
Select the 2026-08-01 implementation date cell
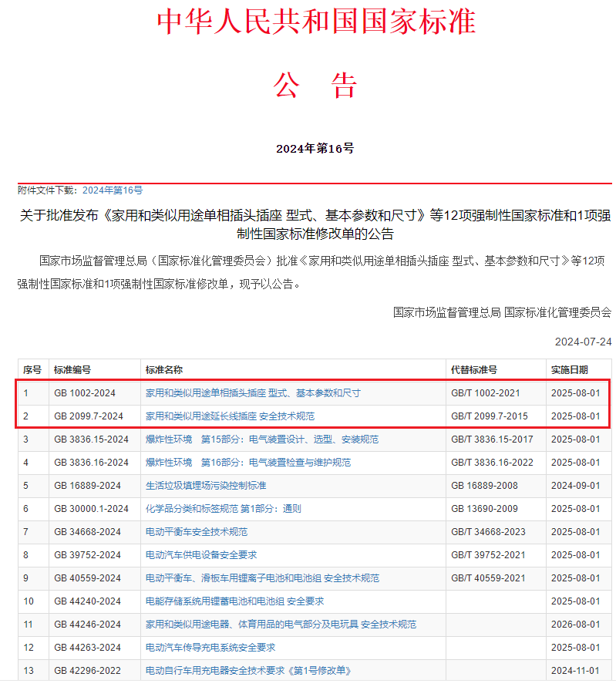tap(574, 625)
